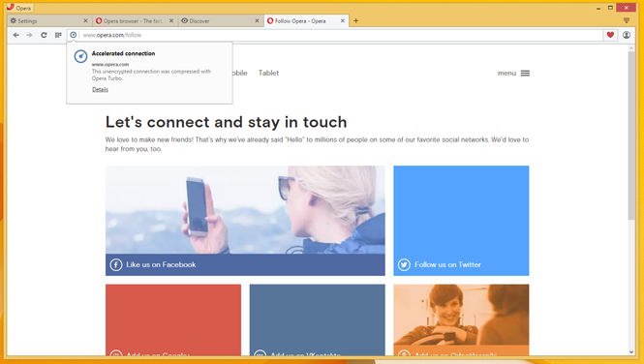Open the Opera main menu button
The width and height of the screenshot is (644, 364).
19,8
